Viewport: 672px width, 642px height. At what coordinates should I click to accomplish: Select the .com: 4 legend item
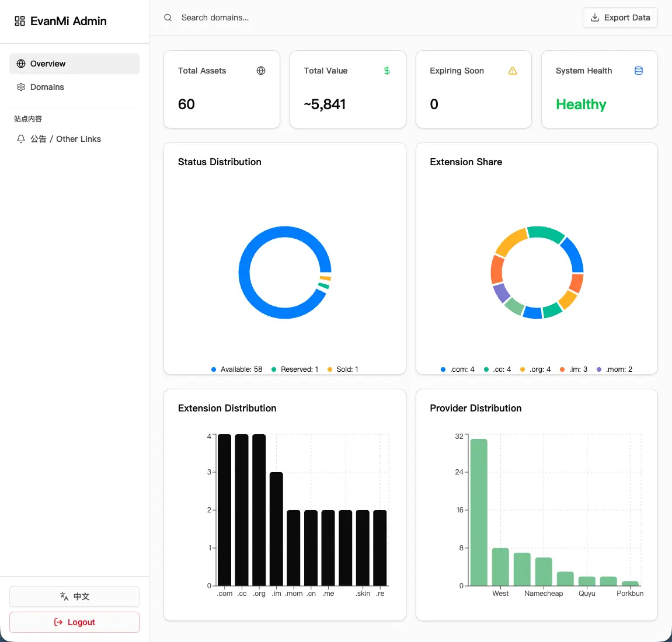(458, 369)
